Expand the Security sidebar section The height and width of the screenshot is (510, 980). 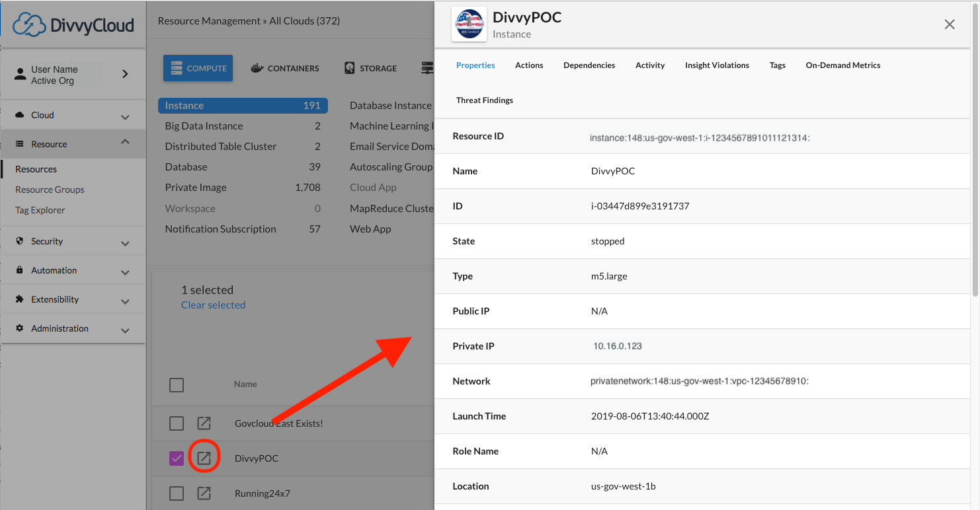[x=126, y=243]
